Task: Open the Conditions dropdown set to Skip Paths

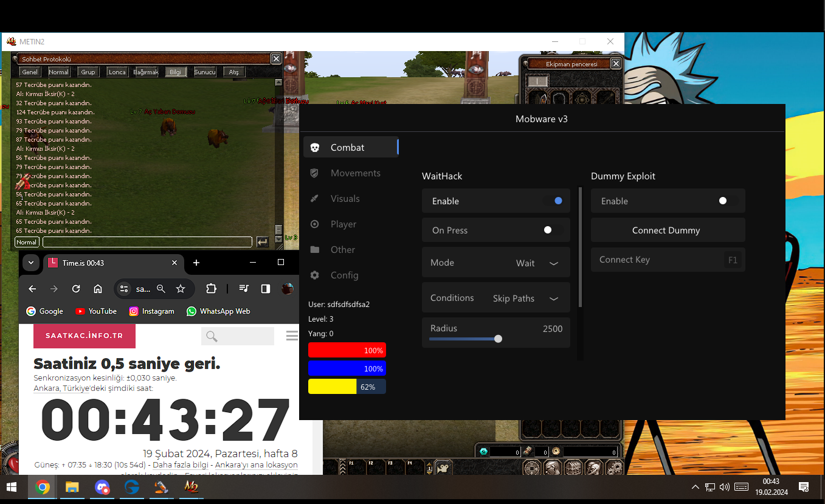Action: click(x=496, y=298)
